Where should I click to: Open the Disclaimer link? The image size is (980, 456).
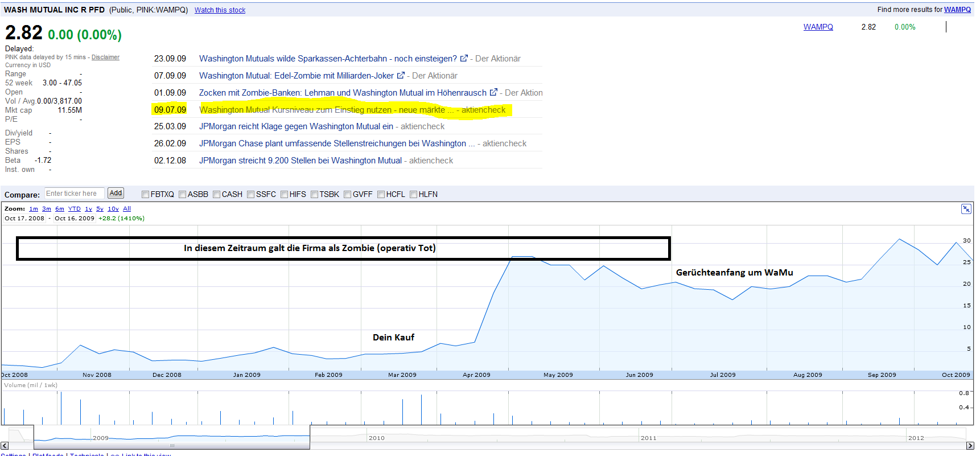[105, 57]
